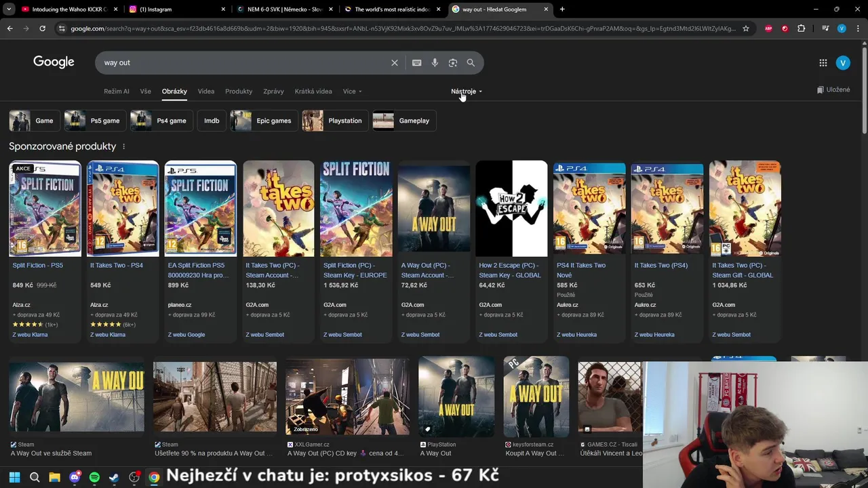Open the Google apps grid icon
Screen dimensions: 868x488
point(823,62)
